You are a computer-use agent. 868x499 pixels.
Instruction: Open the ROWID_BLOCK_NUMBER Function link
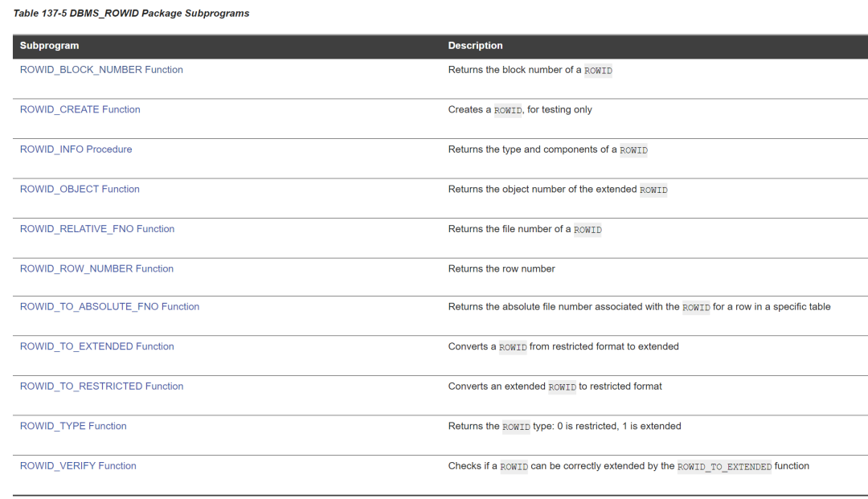click(101, 70)
